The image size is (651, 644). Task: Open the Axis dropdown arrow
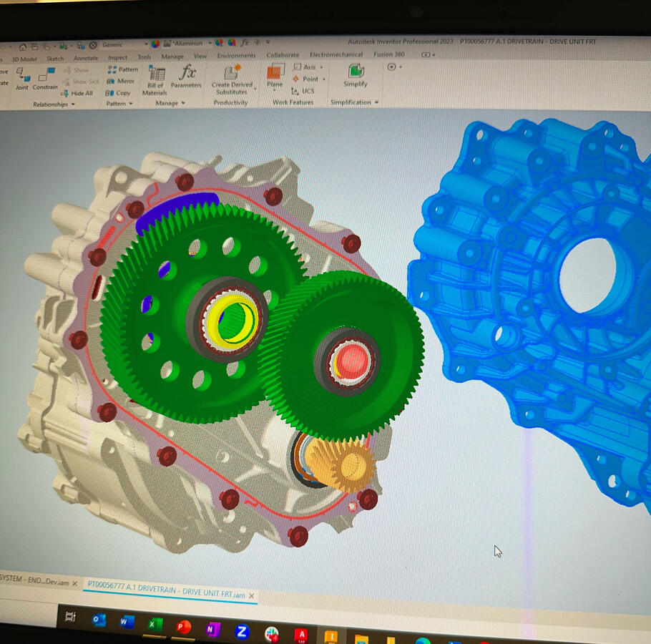click(x=321, y=67)
